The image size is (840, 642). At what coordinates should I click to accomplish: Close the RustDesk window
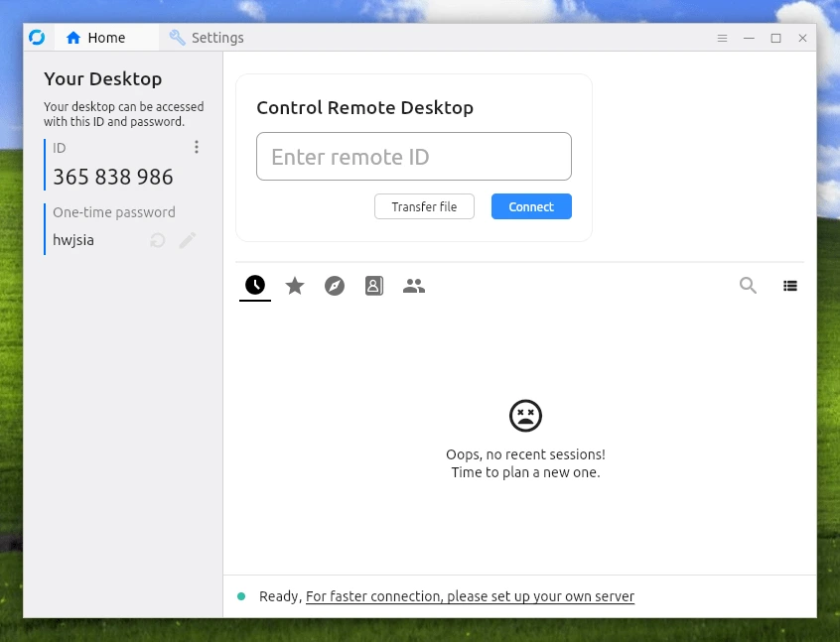(x=802, y=38)
